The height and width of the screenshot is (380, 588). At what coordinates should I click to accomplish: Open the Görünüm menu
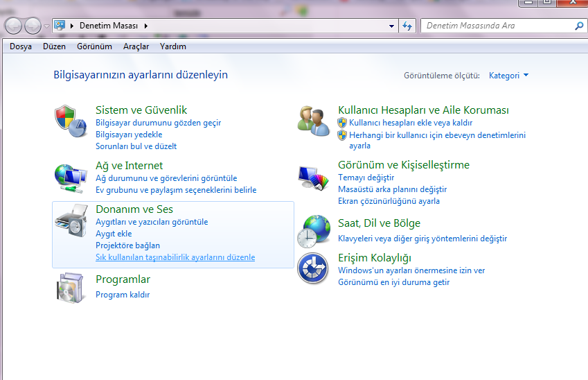(x=94, y=46)
